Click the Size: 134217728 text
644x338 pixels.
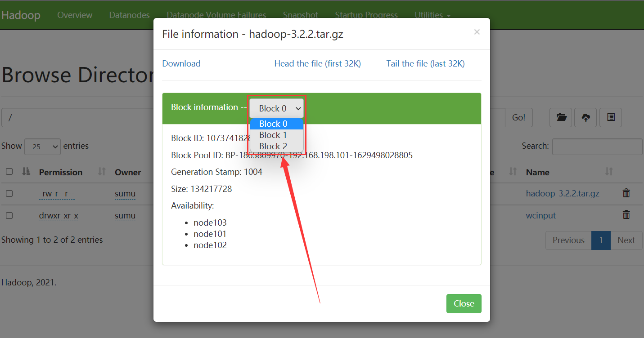(202, 189)
